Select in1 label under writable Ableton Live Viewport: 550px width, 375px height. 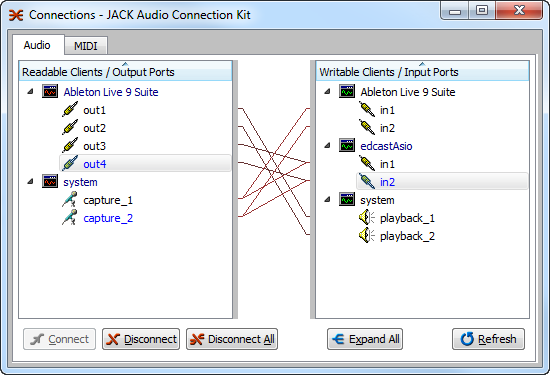tap(387, 110)
